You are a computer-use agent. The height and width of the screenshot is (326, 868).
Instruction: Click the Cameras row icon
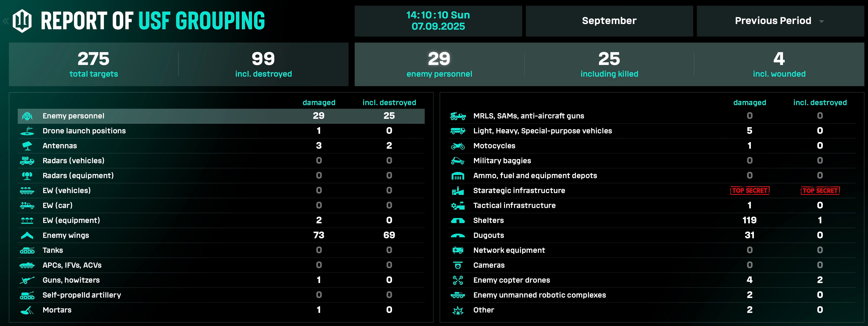click(458, 265)
